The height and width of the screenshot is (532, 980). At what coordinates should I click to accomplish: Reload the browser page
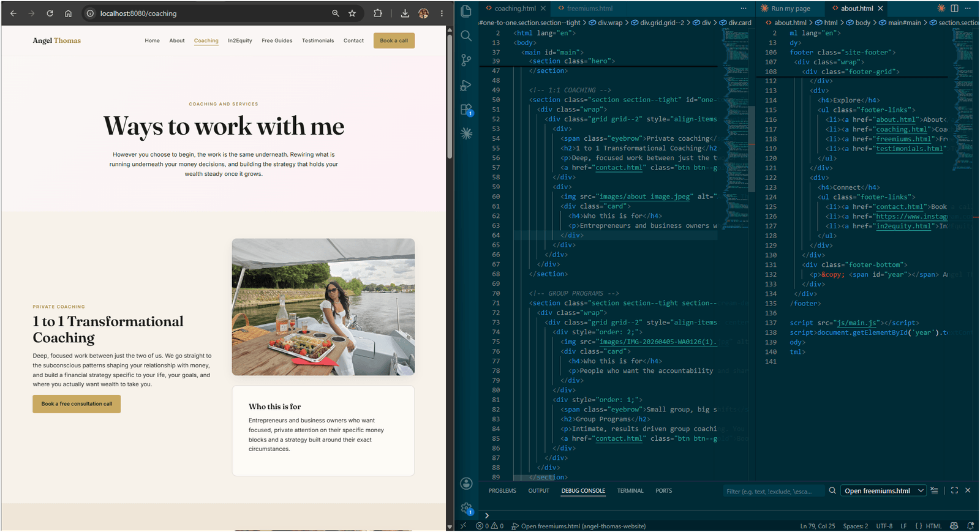(x=50, y=13)
